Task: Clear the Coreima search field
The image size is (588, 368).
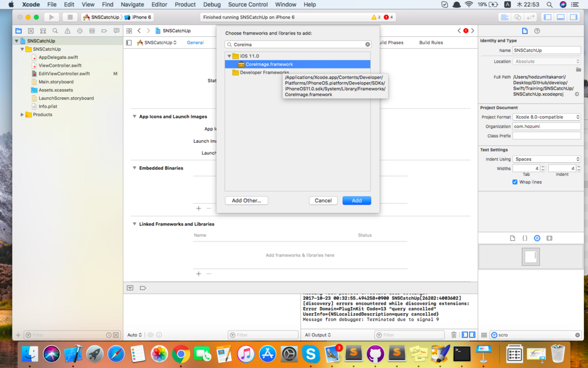Action: click(367, 44)
